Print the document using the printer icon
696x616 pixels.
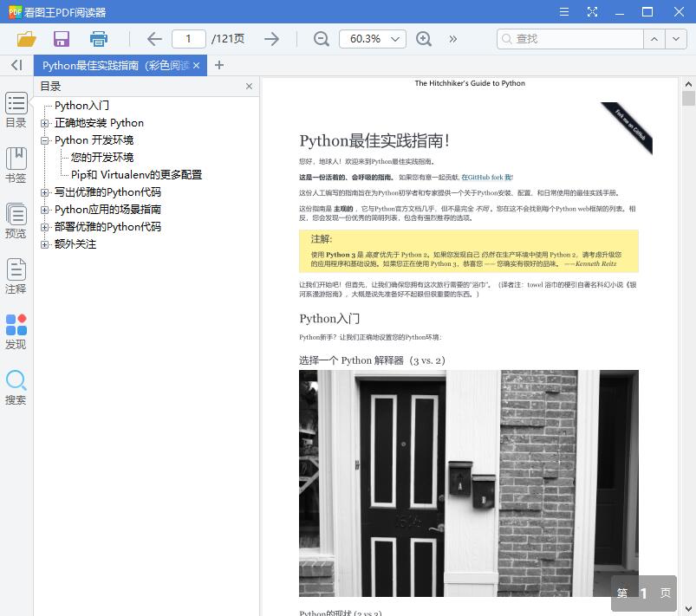[x=98, y=39]
